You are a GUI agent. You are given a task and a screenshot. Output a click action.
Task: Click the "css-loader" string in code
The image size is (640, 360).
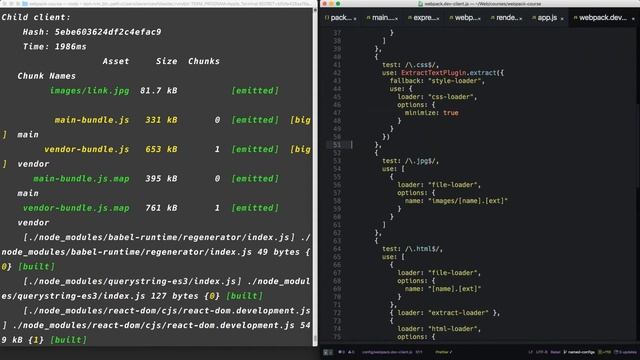click(452, 97)
